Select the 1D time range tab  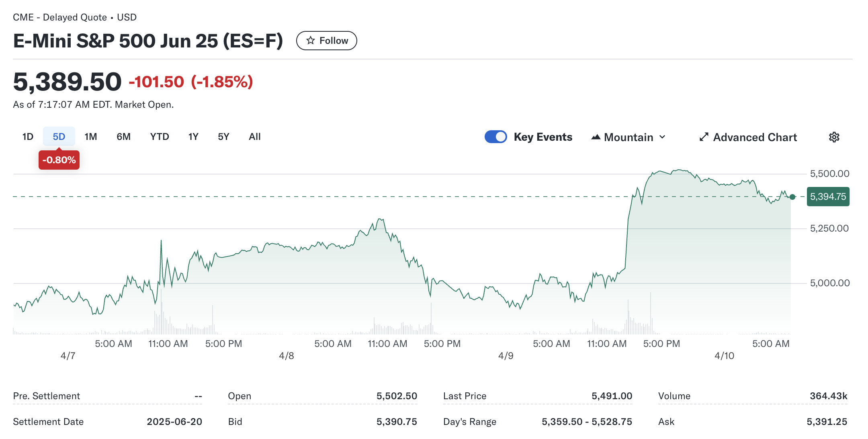[x=28, y=137]
